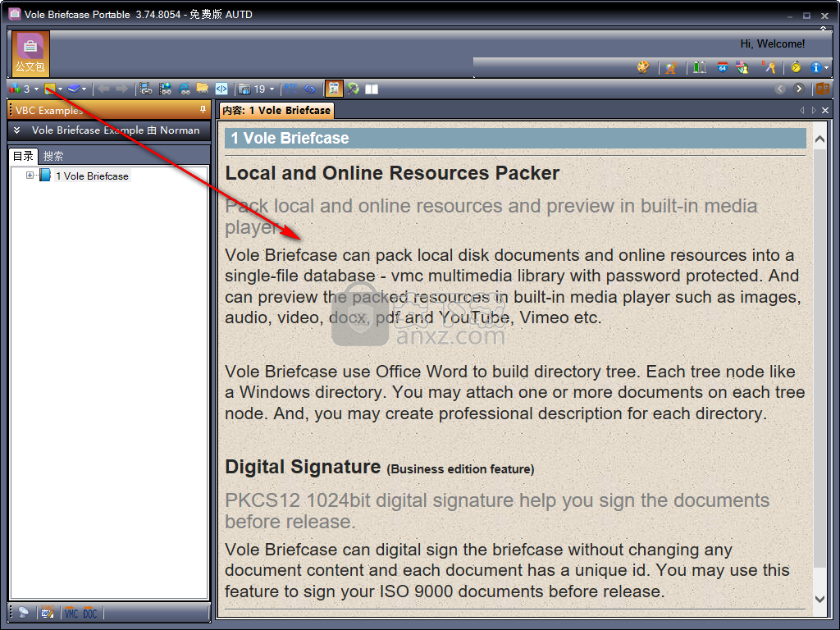This screenshot has width=840, height=630.
Task: Close the content document tab
Action: (825, 111)
